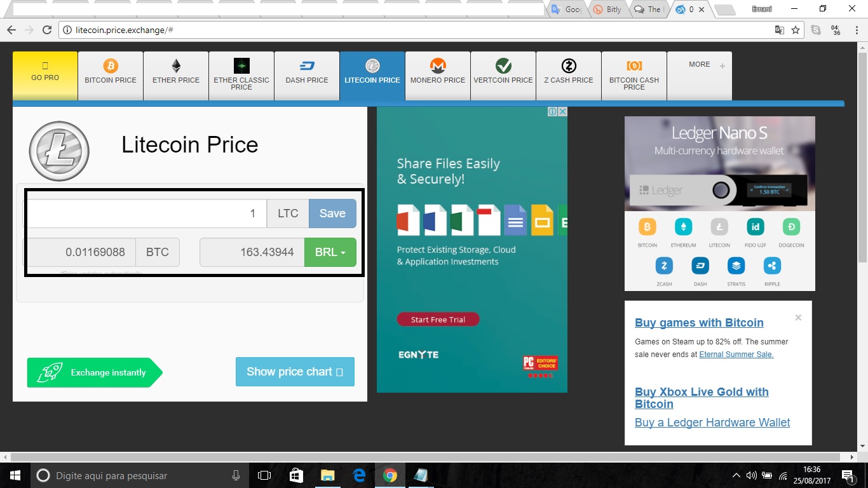The image size is (868, 488).
Task: Open the translate page icon
Action: (779, 30)
